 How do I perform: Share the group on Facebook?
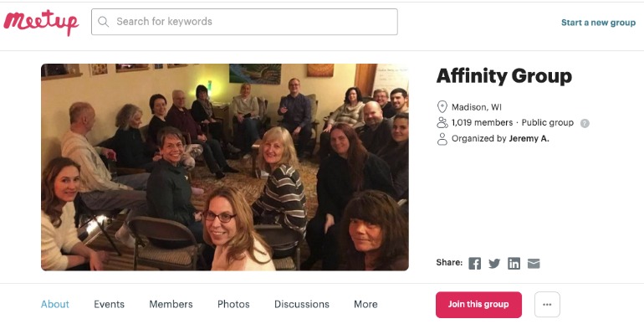click(x=475, y=263)
